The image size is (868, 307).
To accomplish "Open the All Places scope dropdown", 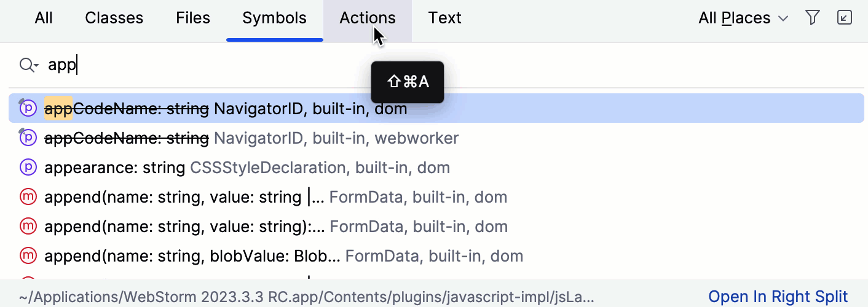I will pyautogui.click(x=743, y=18).
